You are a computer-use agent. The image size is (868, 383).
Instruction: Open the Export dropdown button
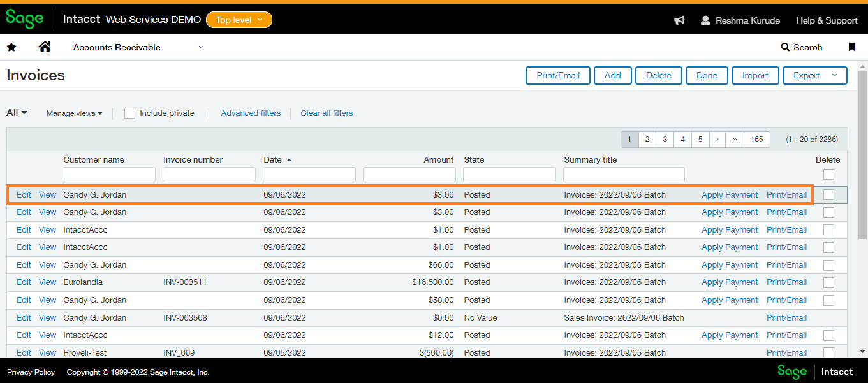click(x=815, y=75)
